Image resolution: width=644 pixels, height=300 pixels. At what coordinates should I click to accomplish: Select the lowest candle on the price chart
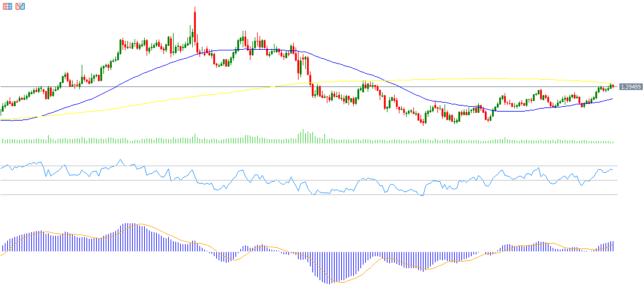424,123
